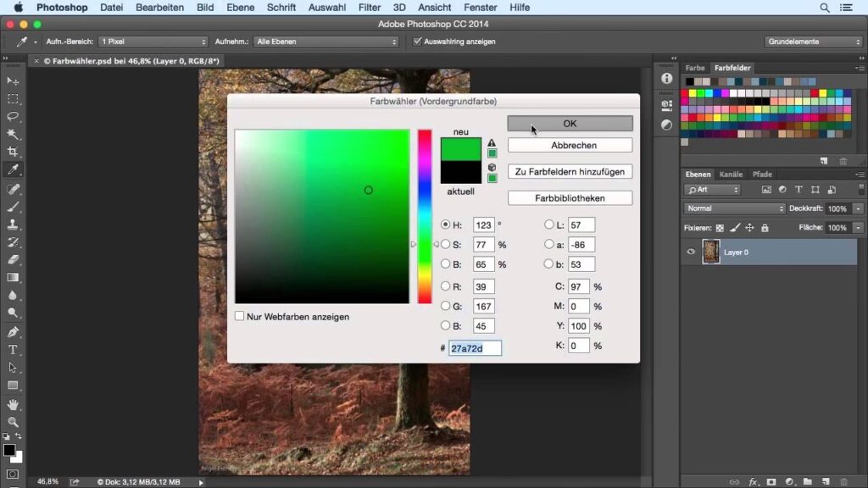Open the Grundelemente workspace dropdown
This screenshot has width=868, height=488.
(813, 42)
